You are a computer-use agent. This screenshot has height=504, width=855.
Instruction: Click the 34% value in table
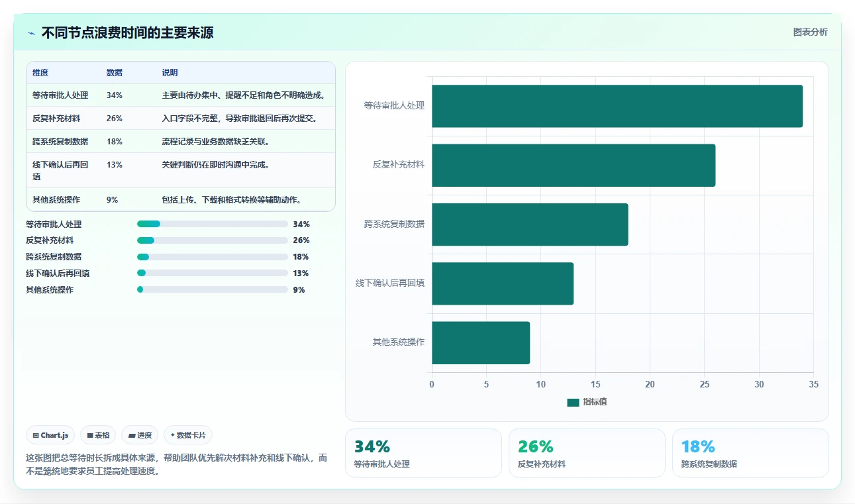115,95
